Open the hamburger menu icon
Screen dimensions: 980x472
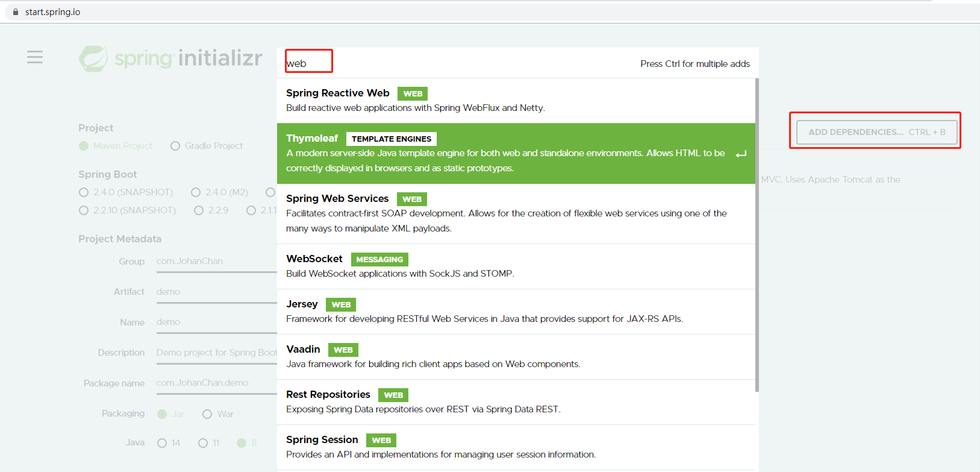pos(35,57)
